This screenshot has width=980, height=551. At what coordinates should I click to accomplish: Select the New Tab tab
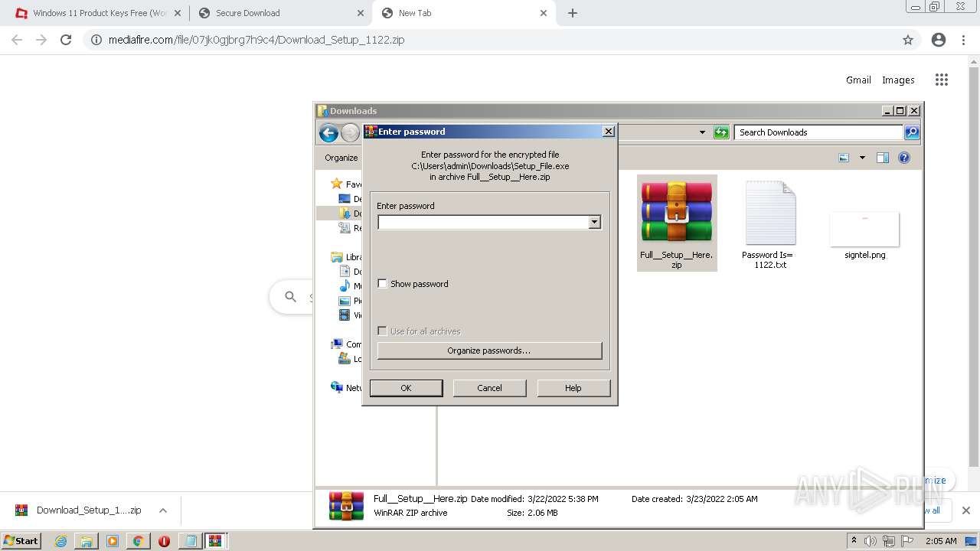point(464,13)
